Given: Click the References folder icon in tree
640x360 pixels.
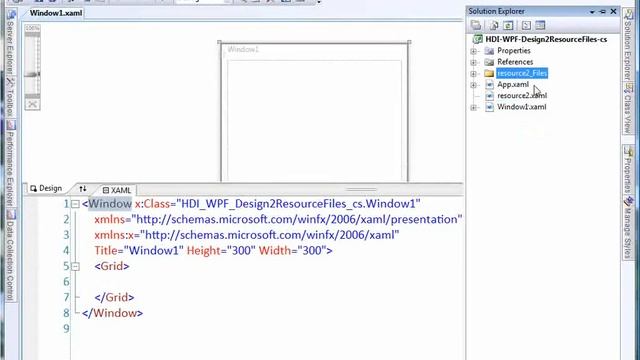Looking at the screenshot, I should pos(489,62).
